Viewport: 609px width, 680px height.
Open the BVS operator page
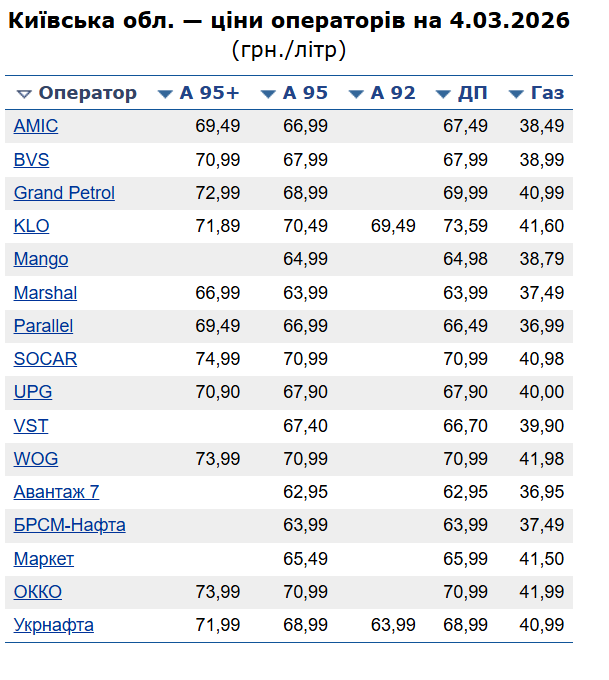(x=31, y=160)
